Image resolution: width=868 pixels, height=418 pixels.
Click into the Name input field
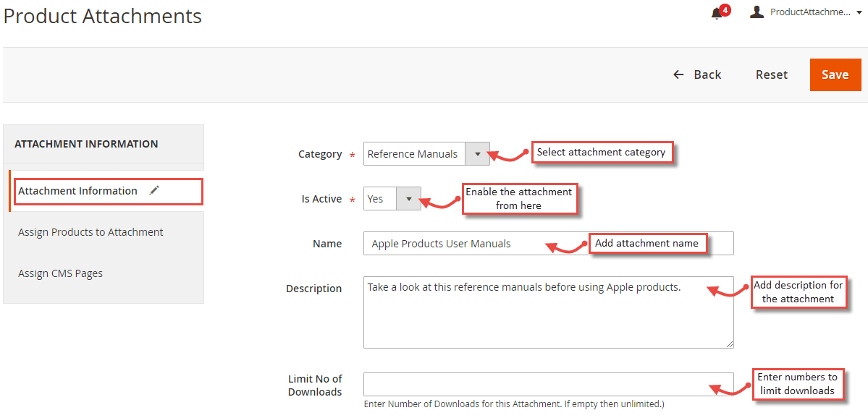click(x=548, y=243)
